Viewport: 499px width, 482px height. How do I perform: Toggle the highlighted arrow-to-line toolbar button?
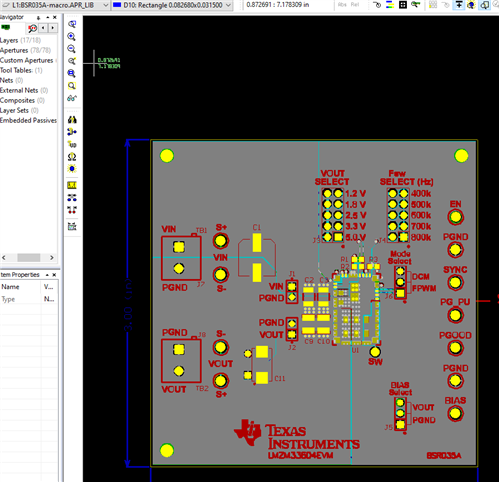pyautogui.click(x=459, y=5)
